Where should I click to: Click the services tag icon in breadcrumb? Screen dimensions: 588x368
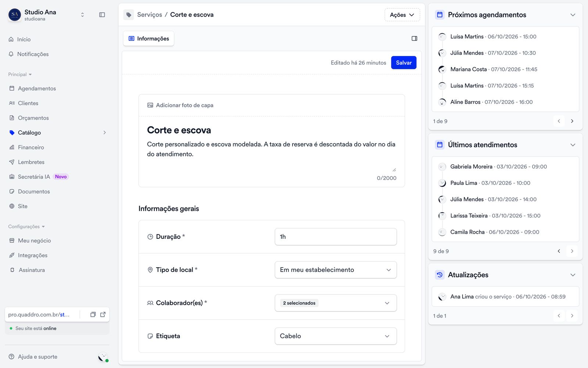click(129, 15)
